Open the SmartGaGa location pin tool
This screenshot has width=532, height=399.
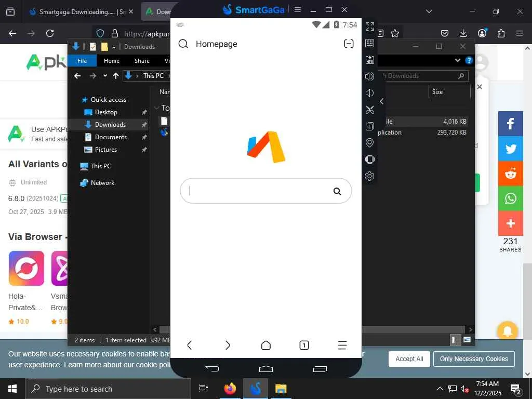(x=370, y=143)
